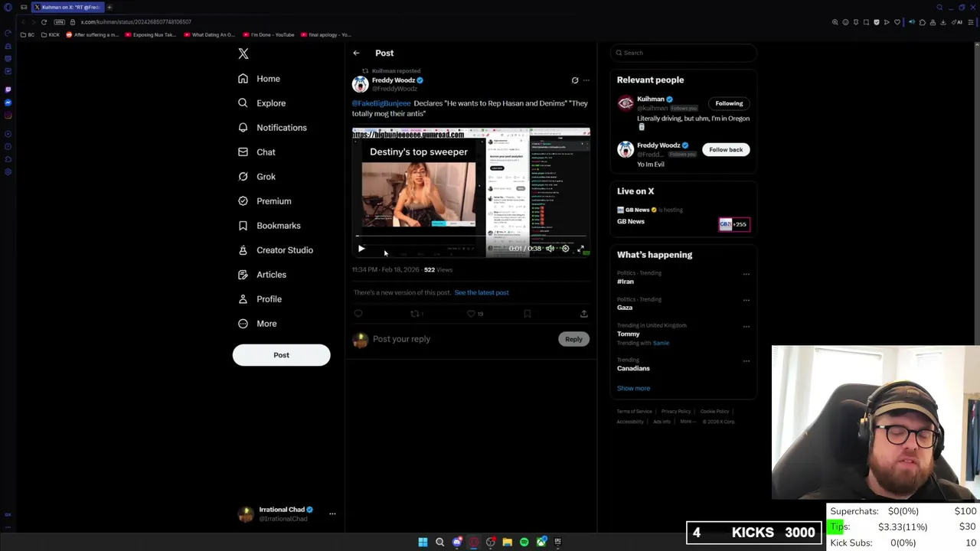Play the embedded video

pyautogui.click(x=361, y=249)
